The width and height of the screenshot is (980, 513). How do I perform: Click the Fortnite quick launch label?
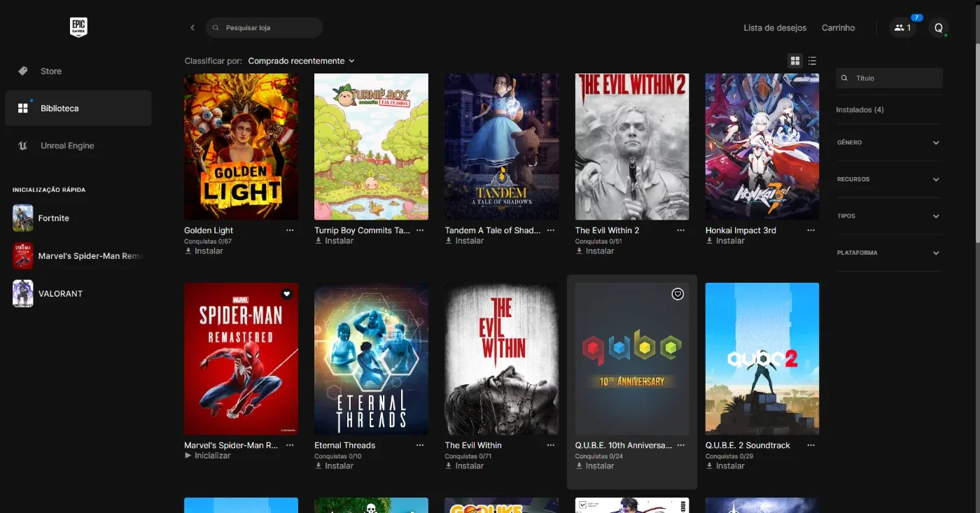tap(54, 218)
